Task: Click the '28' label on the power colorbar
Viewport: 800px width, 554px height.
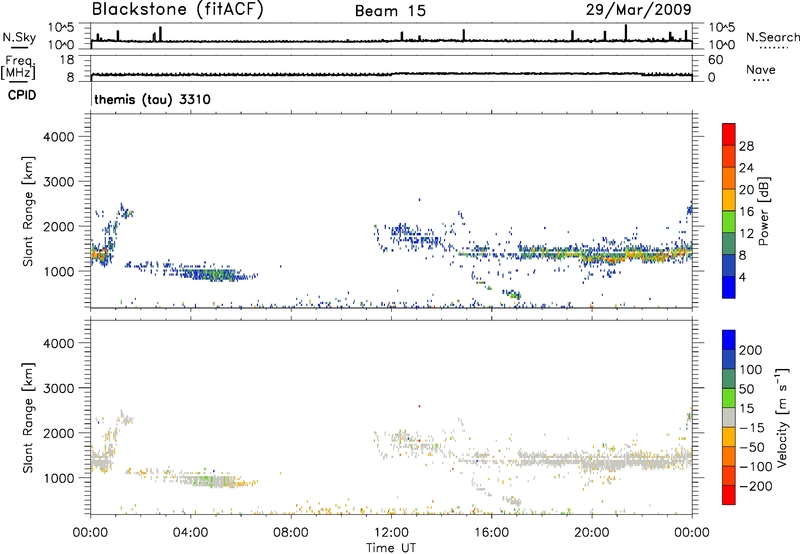Action: (746, 146)
